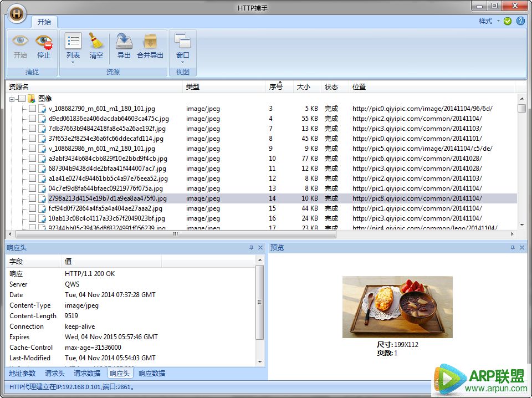Sort by the 大小 column header
The width and height of the screenshot is (532, 398).
pos(304,87)
